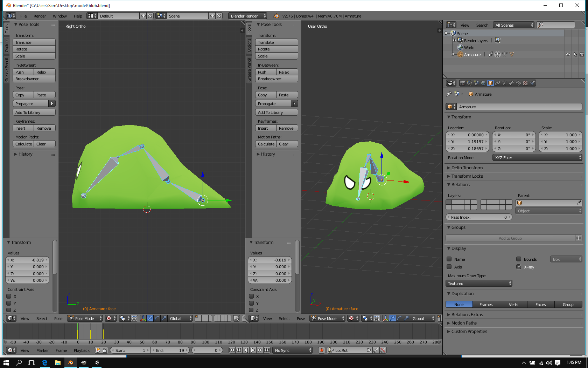Open the Bone properties tab icon

pos(511,83)
